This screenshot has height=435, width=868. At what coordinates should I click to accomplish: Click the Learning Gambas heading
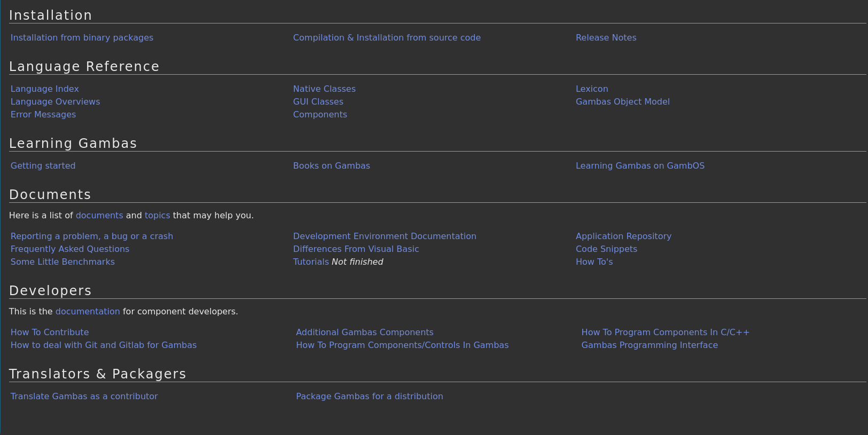73,144
